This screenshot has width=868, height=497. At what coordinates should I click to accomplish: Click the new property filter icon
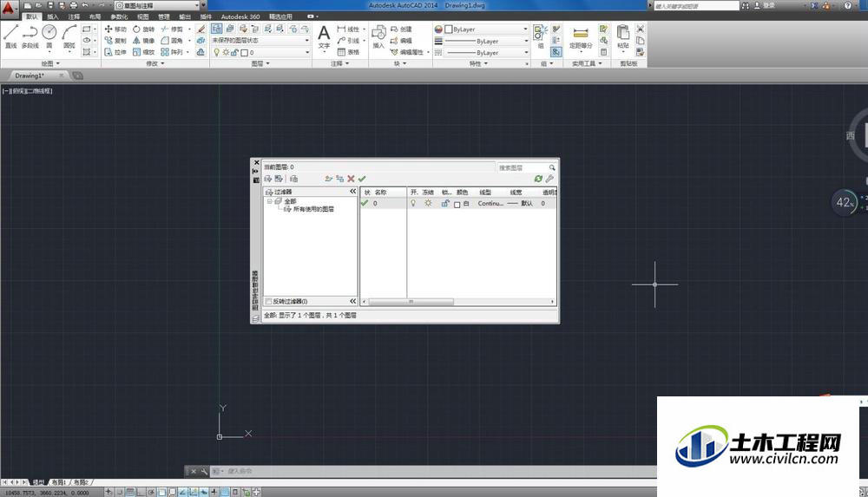[x=268, y=179]
